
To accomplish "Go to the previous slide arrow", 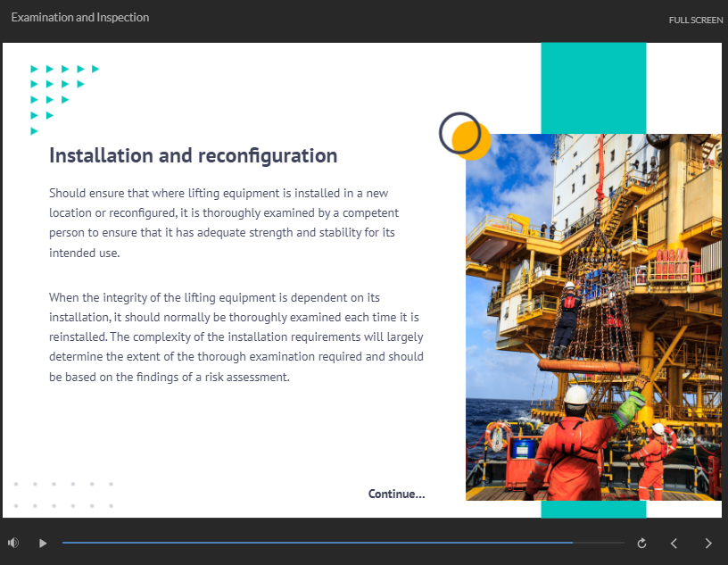I will click(x=674, y=543).
